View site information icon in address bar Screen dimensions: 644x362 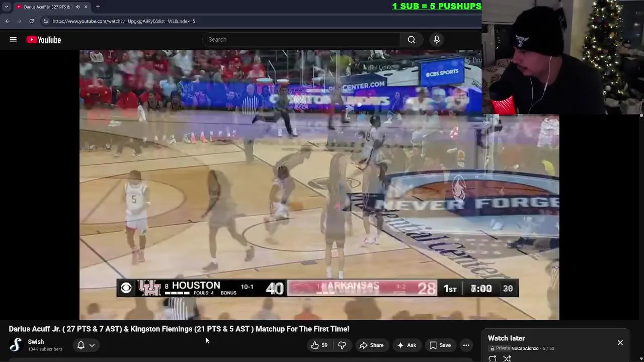tap(46, 21)
